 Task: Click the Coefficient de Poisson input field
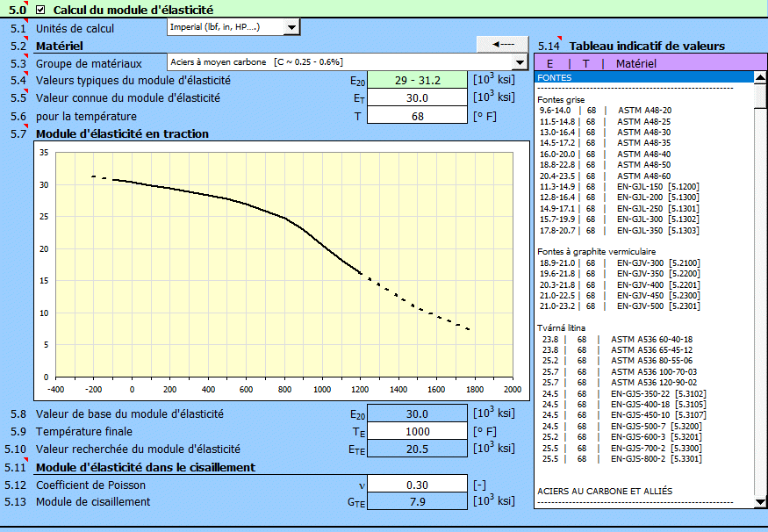click(x=417, y=485)
